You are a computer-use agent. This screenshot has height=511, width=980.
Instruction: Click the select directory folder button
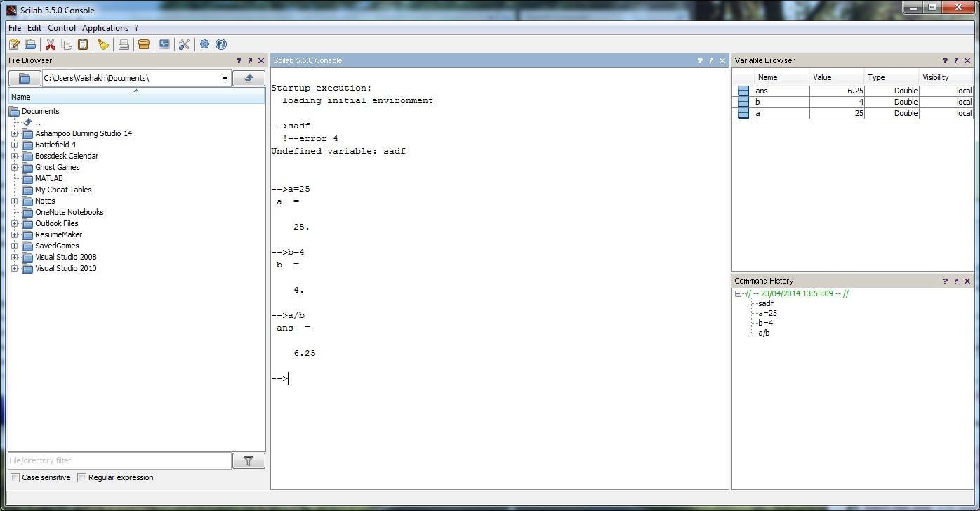pos(25,78)
